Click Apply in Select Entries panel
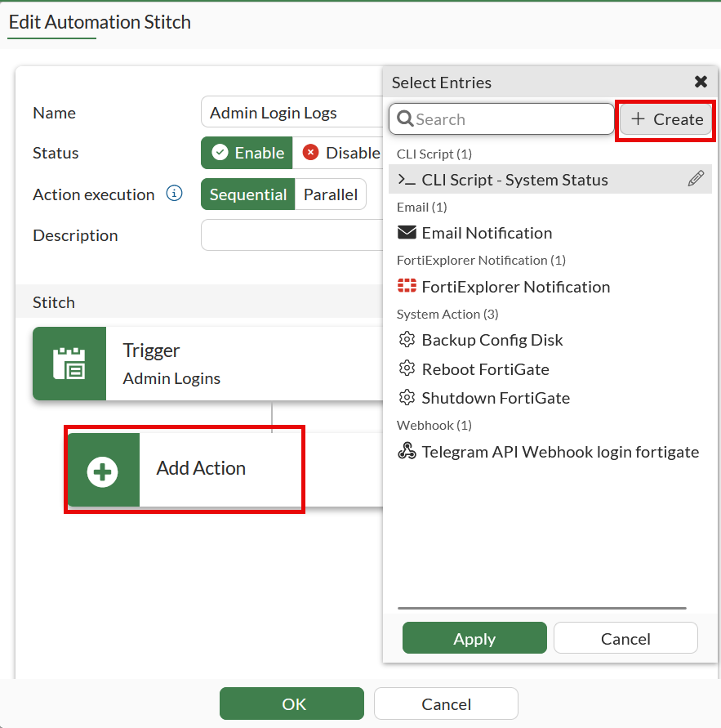 pos(474,638)
